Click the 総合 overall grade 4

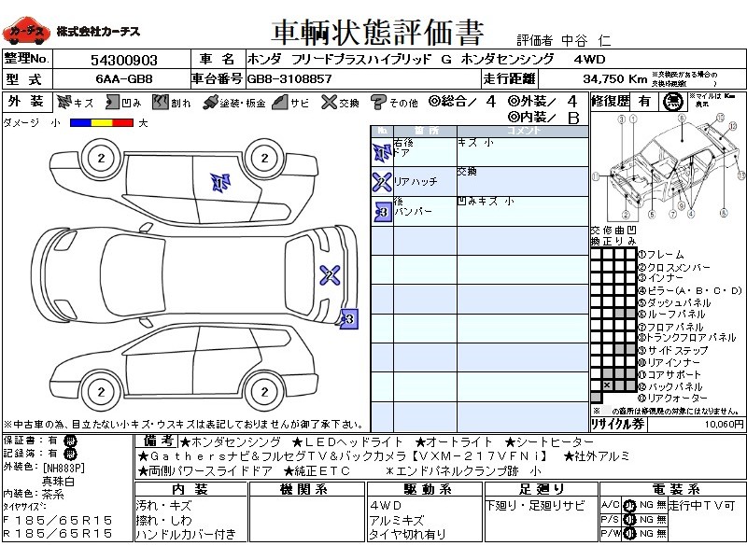[x=491, y=102]
